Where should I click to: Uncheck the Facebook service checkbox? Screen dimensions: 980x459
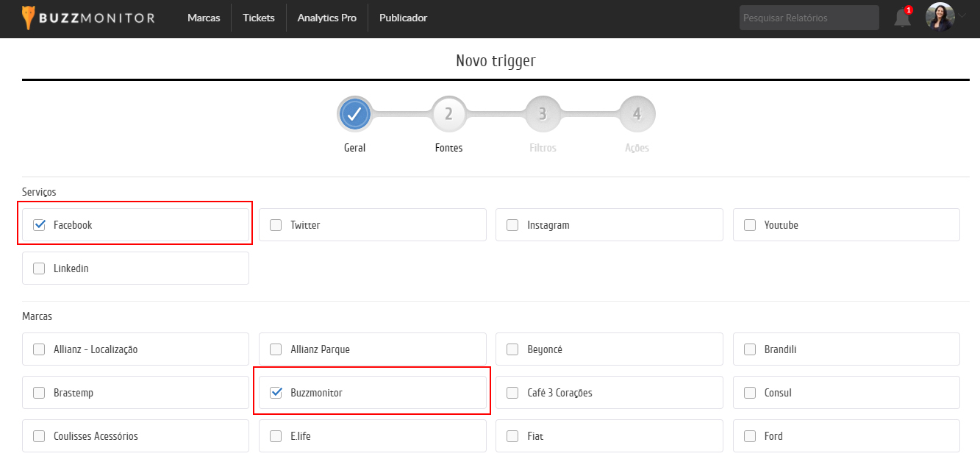[x=40, y=225]
